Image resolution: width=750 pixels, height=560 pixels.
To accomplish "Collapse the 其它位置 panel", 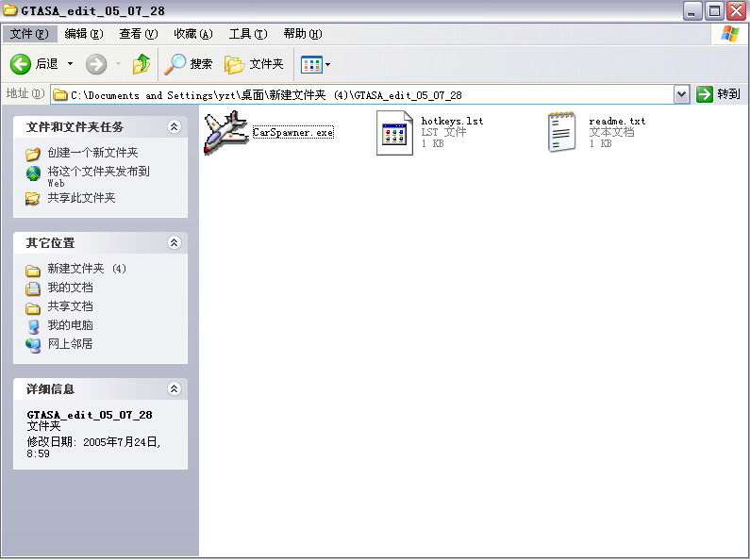I will coord(174,242).
